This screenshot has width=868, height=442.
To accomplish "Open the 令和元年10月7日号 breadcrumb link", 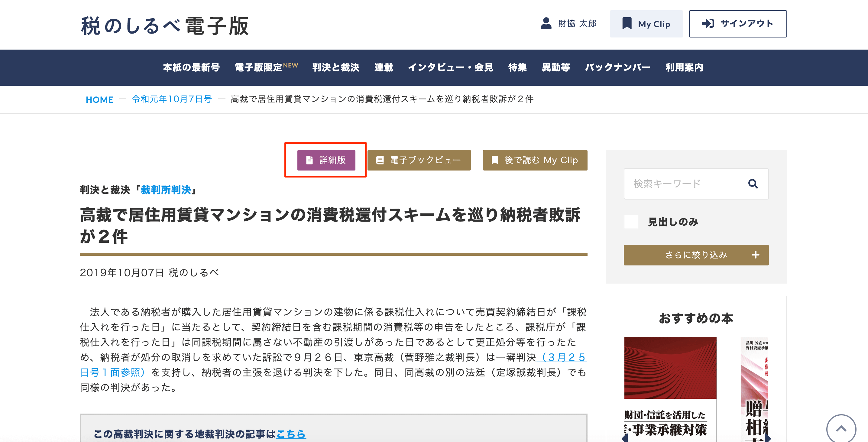I will click(171, 99).
